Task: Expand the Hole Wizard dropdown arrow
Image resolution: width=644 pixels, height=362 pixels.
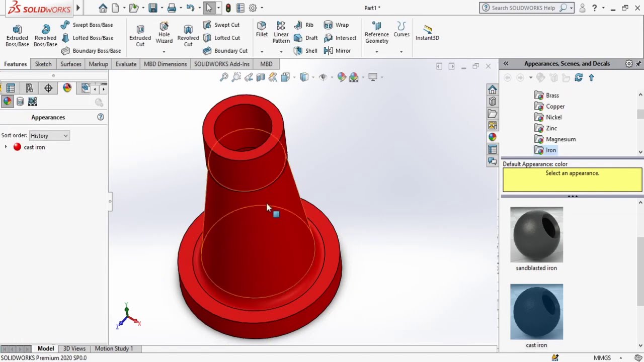Action: point(164,51)
